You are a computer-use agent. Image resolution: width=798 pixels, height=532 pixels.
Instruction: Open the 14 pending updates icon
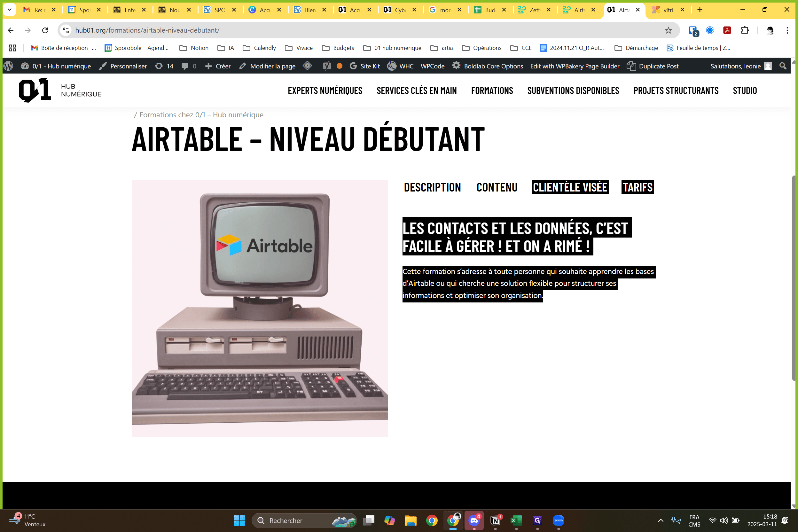tap(164, 66)
